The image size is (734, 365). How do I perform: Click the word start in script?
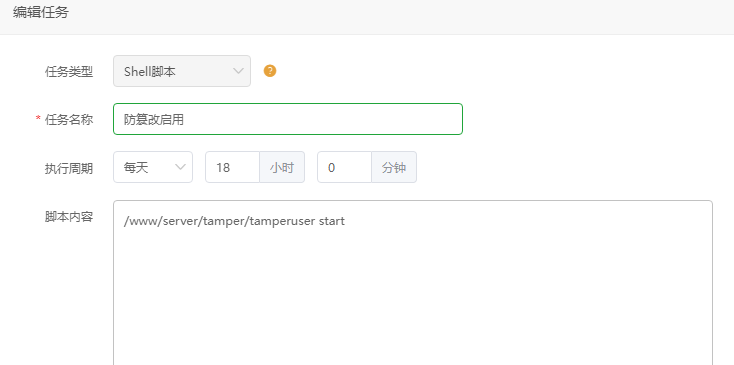coord(331,221)
